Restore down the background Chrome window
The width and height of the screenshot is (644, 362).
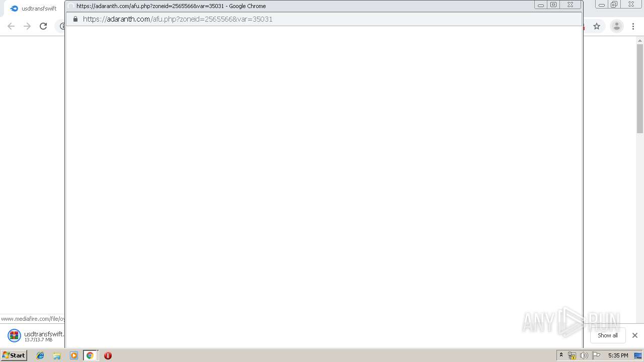tap(614, 5)
